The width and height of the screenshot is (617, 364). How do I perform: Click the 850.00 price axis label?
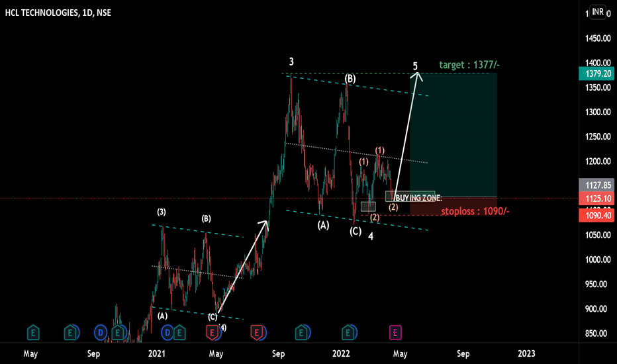click(x=598, y=334)
